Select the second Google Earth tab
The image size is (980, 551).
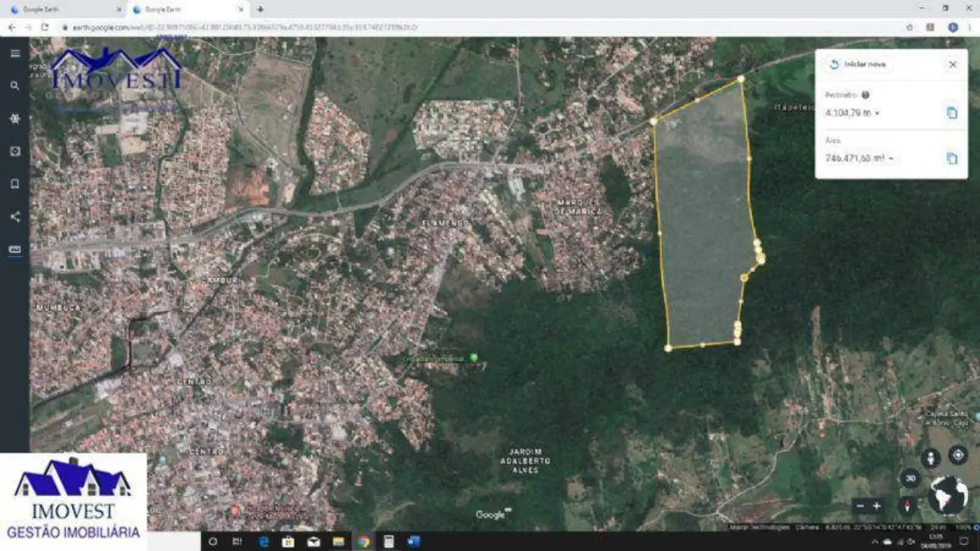point(187,9)
